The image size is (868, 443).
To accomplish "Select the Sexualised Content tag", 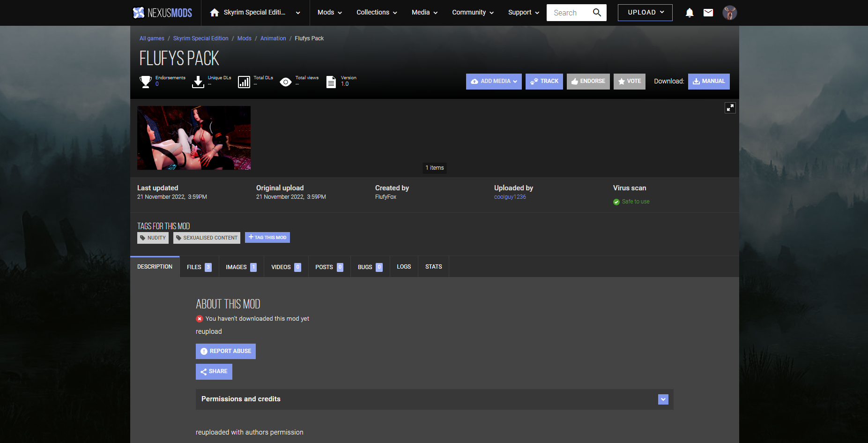I will pyautogui.click(x=207, y=238).
